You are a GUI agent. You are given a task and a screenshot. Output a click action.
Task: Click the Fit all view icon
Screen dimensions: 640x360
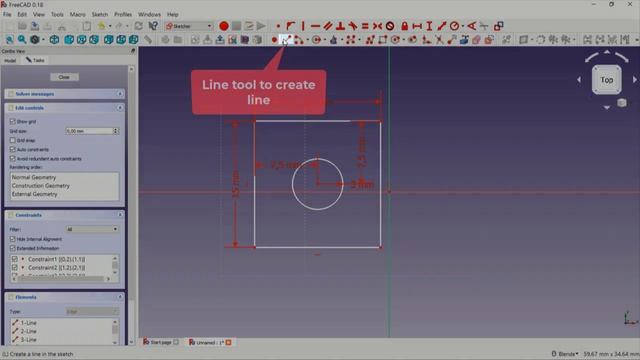click(x=9, y=40)
